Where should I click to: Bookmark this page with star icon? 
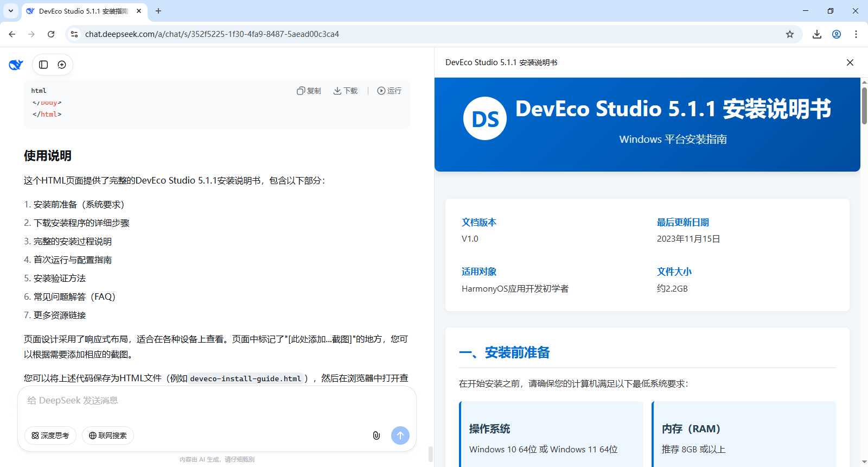pyautogui.click(x=790, y=34)
